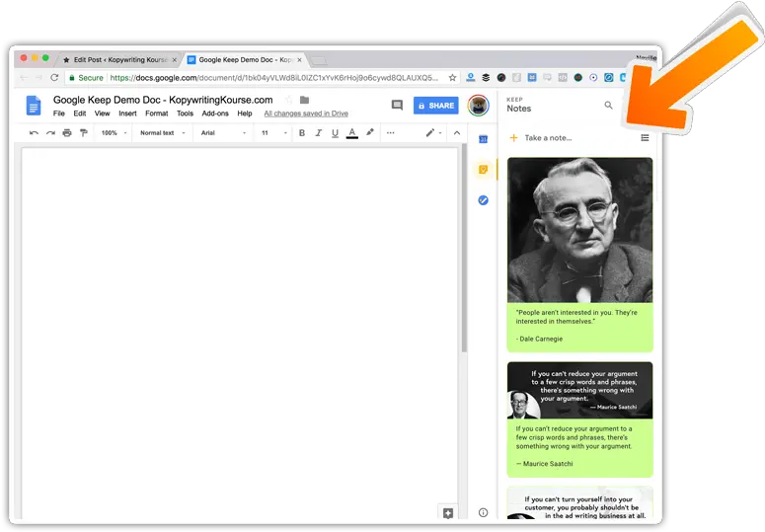Open the View menu
Viewport: 765px width, 532px height.
102,114
